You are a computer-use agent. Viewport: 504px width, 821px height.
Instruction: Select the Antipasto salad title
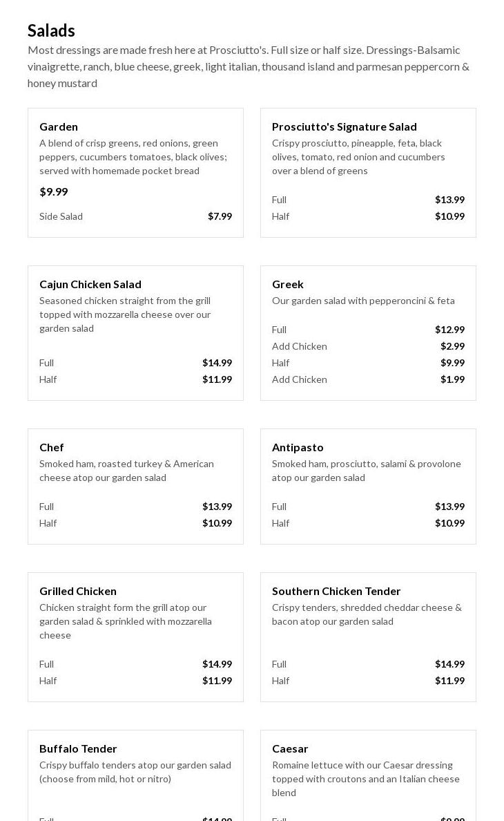298,447
